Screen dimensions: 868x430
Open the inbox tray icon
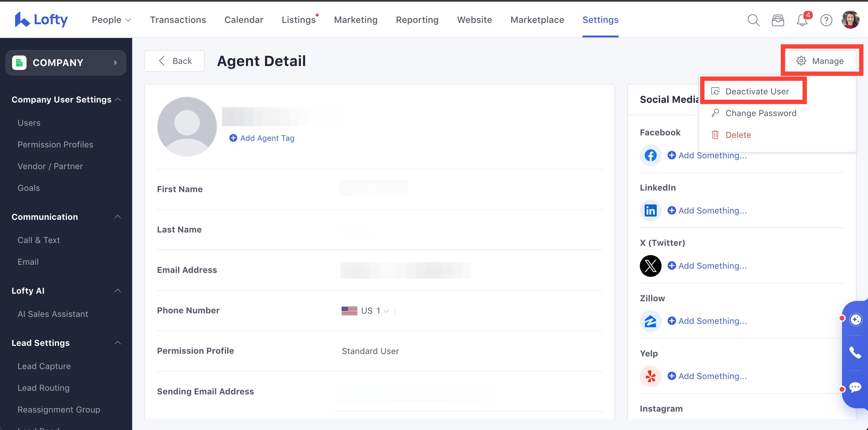click(778, 20)
